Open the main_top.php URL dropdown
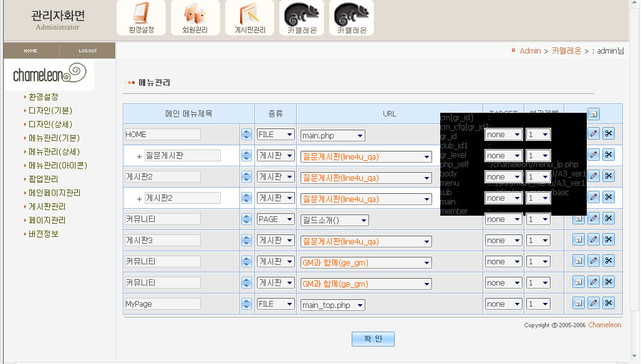Image resolution: width=641 pixels, height=364 pixels. coord(332,305)
